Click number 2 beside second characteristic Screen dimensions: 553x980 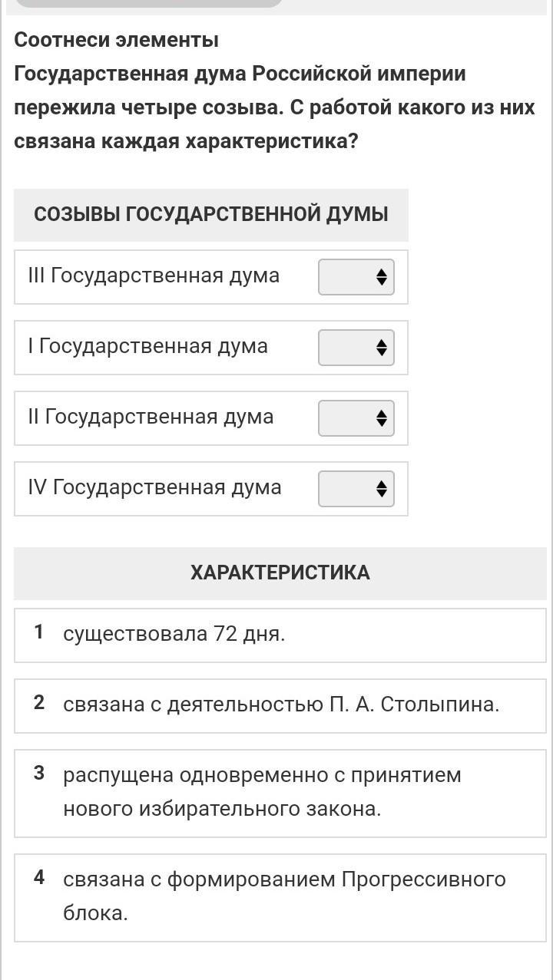click(x=39, y=703)
